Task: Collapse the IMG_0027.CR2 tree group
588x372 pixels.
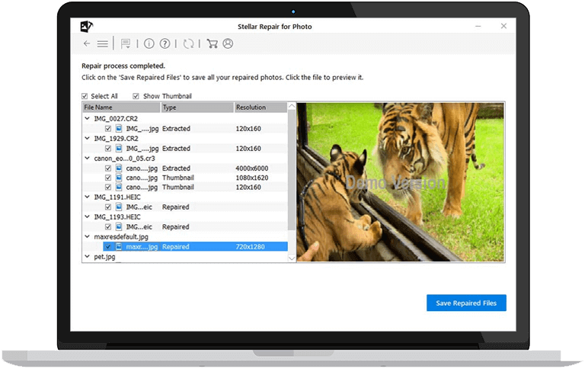Action: pos(88,118)
